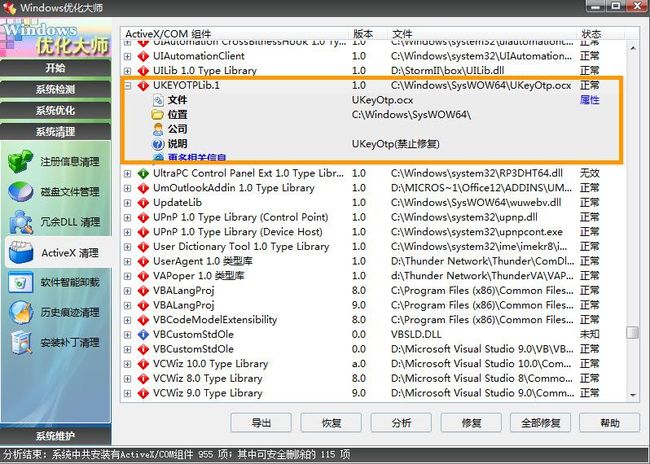This screenshot has width=650, height=464.
Task: Click Windows优化大师 title bar app icon
Action: (x=10, y=7)
